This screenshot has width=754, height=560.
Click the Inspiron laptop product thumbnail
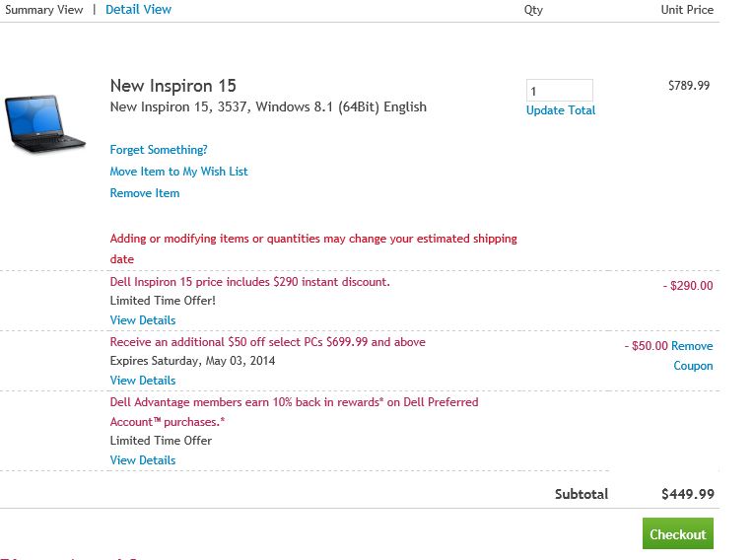pyautogui.click(x=44, y=123)
